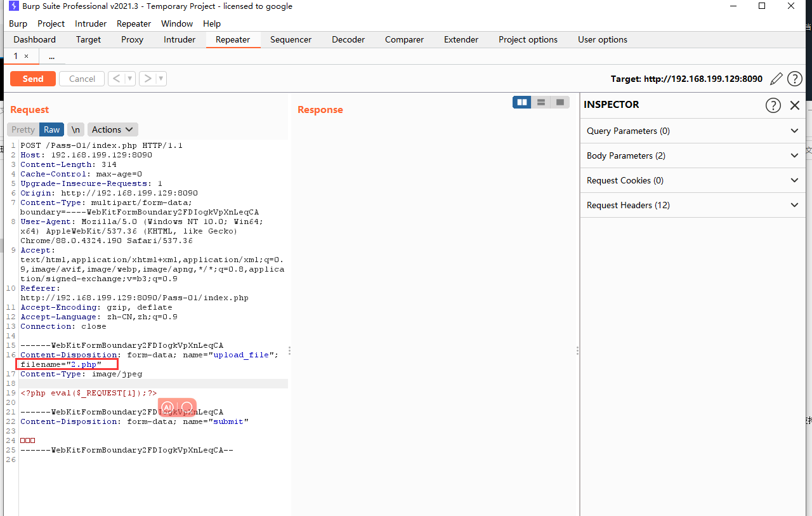Switch to the Intruder tab
The height and width of the screenshot is (516, 812).
pos(180,39)
